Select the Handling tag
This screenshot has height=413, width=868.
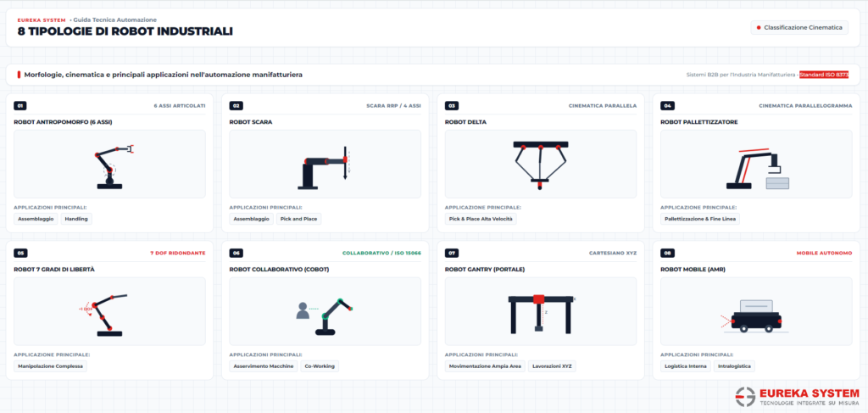pyautogui.click(x=76, y=219)
